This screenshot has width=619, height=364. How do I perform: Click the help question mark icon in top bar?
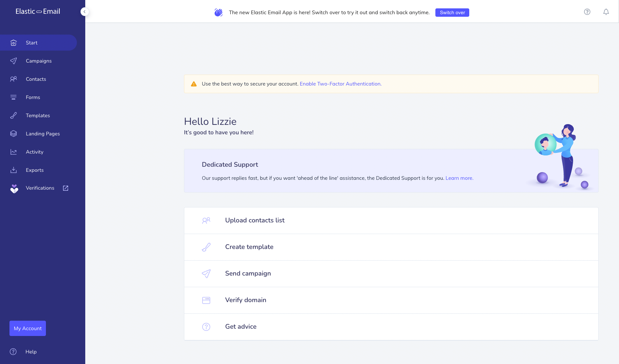587,12
